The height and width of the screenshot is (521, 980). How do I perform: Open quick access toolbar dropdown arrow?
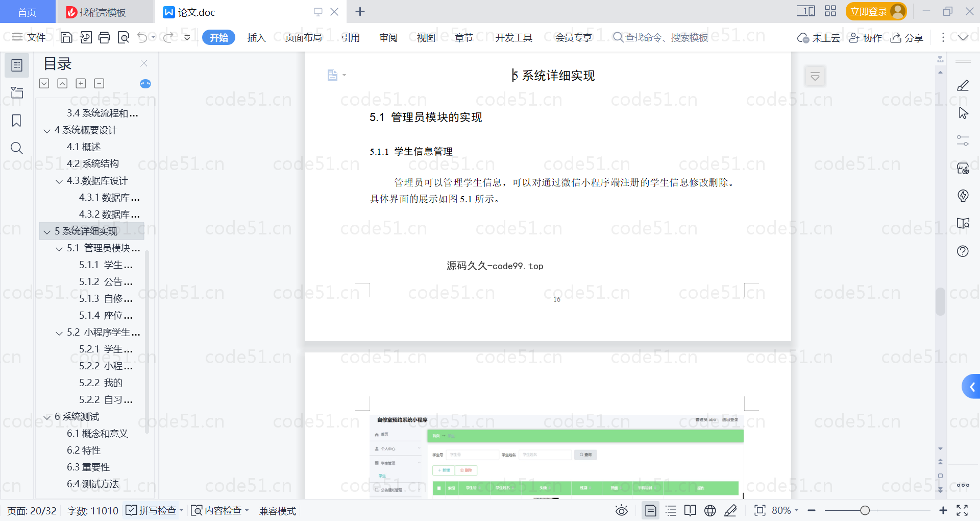point(187,37)
